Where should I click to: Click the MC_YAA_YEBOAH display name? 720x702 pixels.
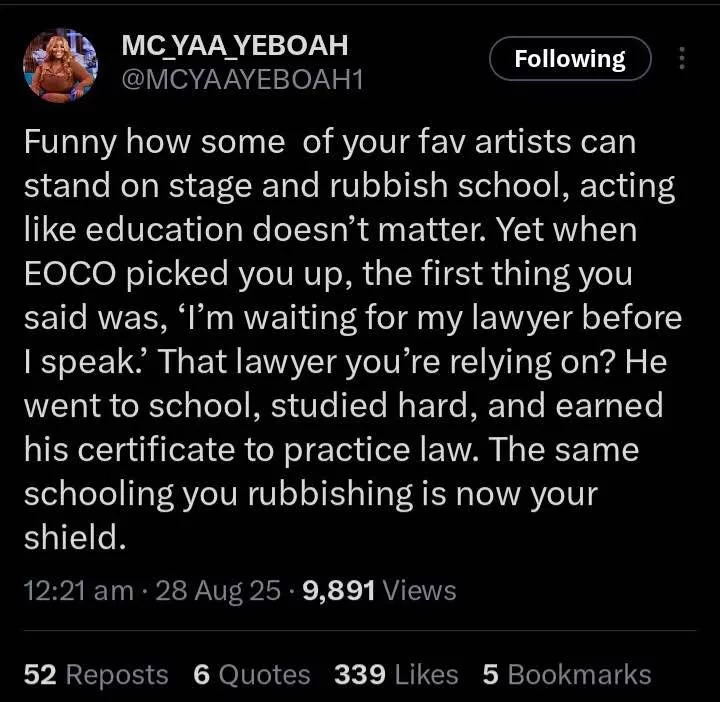[x=235, y=45]
